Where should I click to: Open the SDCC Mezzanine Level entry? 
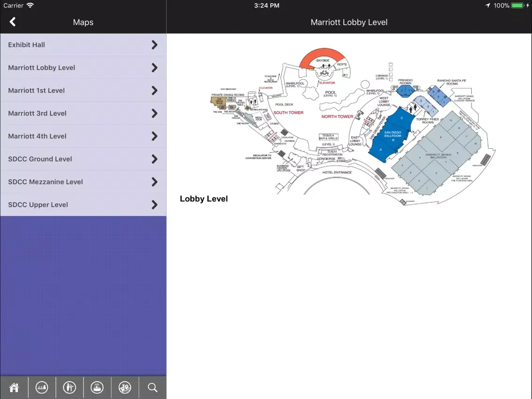click(x=83, y=182)
